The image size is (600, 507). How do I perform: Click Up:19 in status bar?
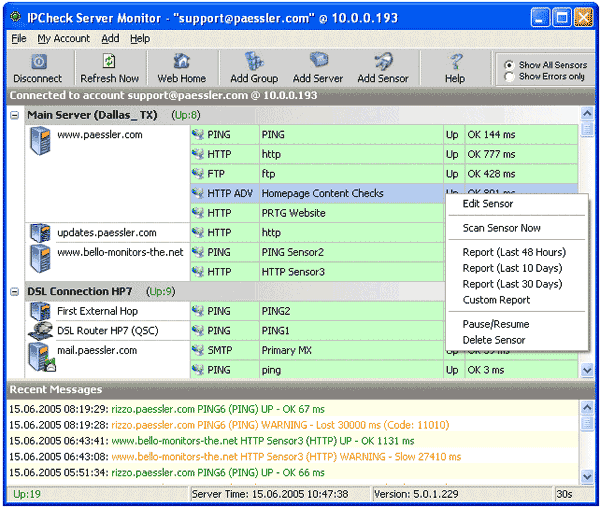pos(27,494)
